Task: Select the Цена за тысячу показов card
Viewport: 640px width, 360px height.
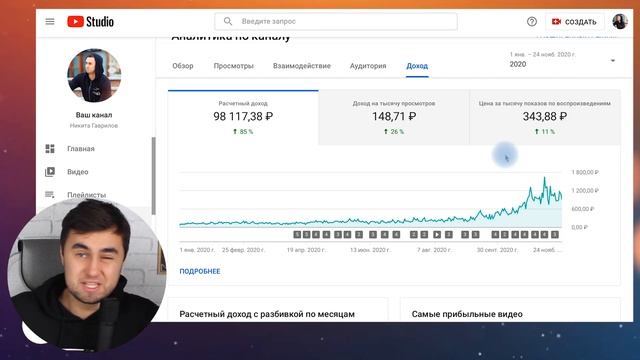Action: pyautogui.click(x=545, y=117)
